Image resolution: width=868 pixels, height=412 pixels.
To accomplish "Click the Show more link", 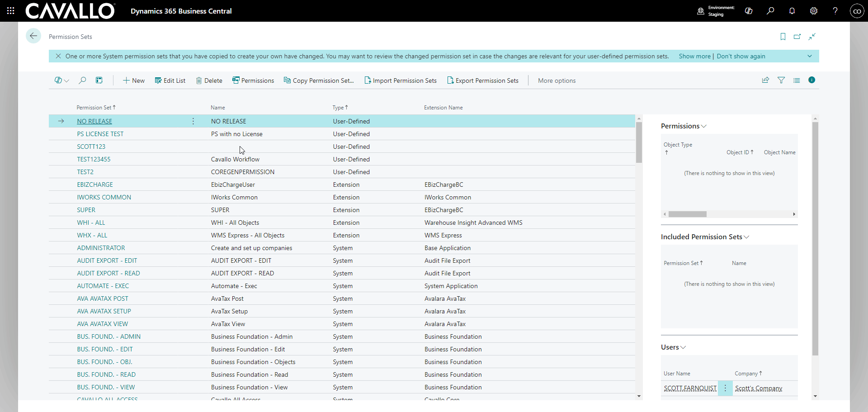I will pyautogui.click(x=694, y=56).
